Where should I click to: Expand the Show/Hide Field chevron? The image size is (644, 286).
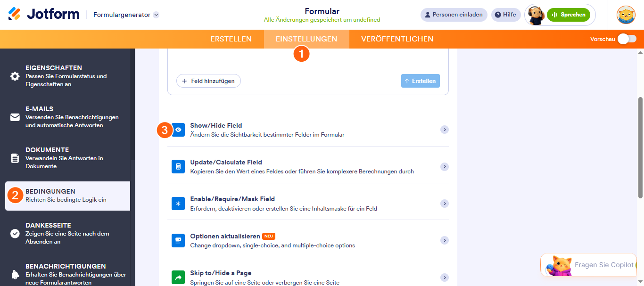click(x=444, y=130)
